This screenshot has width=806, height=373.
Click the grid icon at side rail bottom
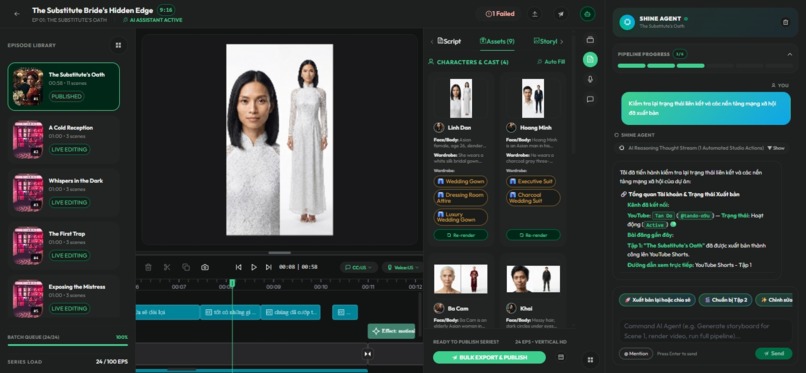[x=590, y=360]
